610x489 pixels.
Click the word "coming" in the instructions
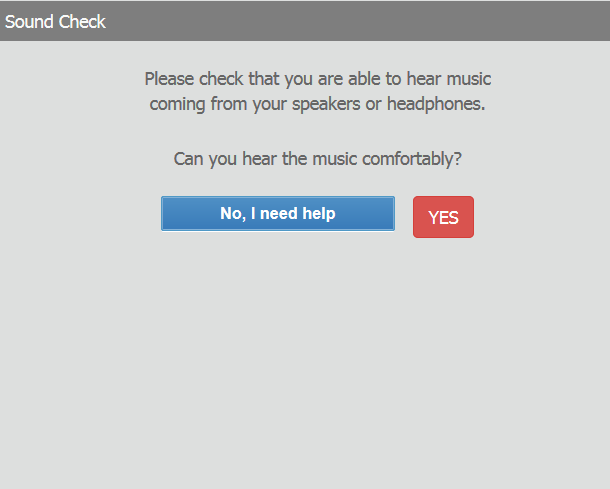[x=178, y=103]
